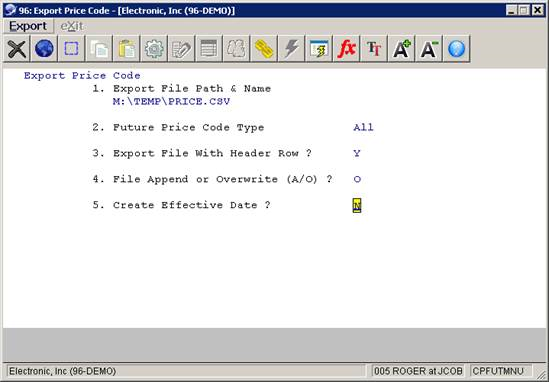Decrease font size with A minus icon
Viewport: 549px width, 382px height.
click(429, 49)
